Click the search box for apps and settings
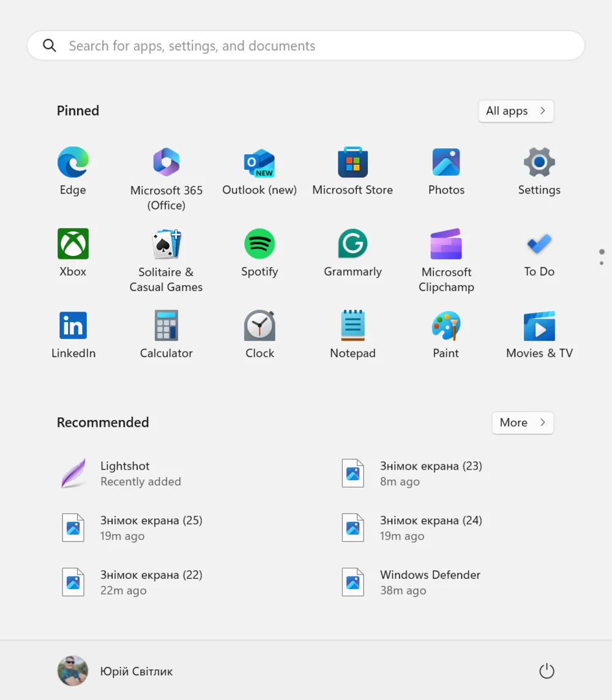This screenshot has width=612, height=700. click(306, 45)
